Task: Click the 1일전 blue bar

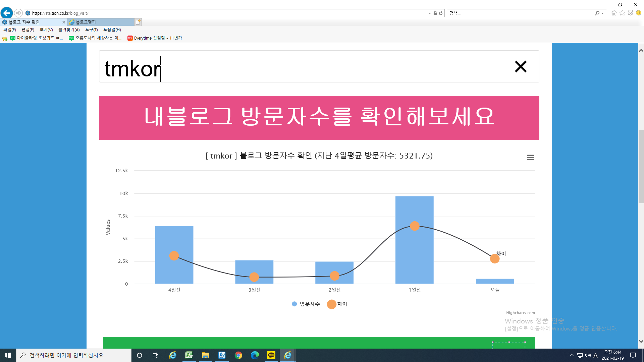Action: pos(414,255)
